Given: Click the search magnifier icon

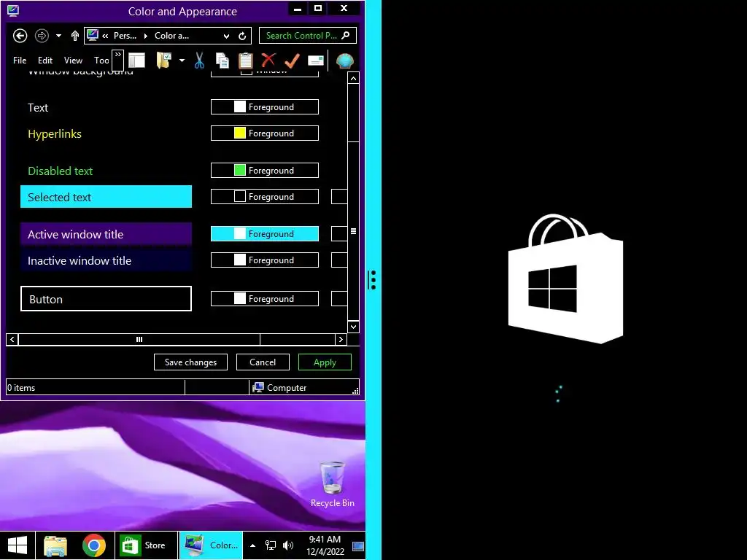Looking at the screenshot, I should coord(346,35).
